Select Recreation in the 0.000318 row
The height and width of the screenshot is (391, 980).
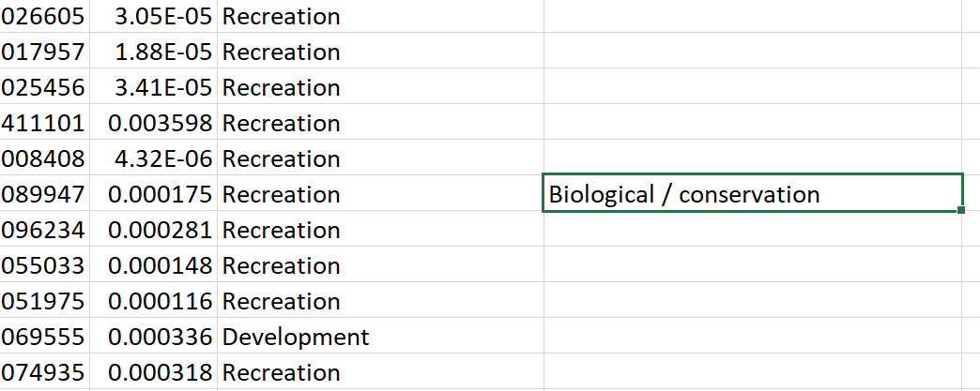click(x=281, y=372)
